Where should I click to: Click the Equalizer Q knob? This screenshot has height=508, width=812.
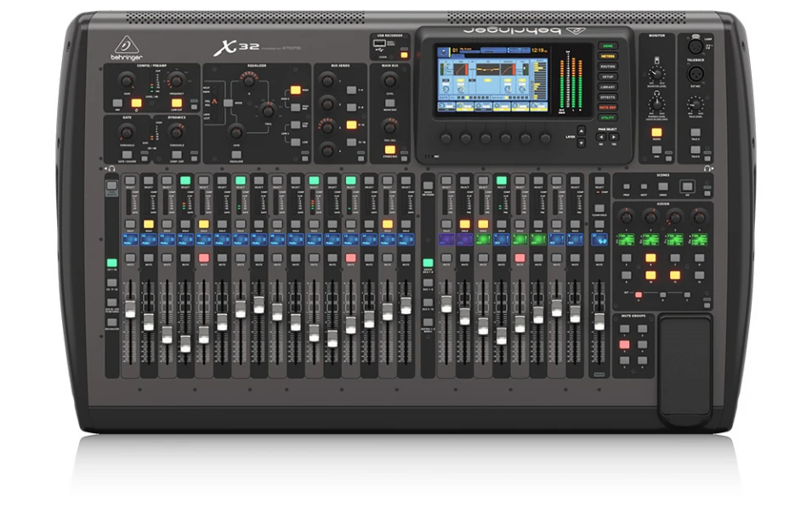tap(249, 80)
